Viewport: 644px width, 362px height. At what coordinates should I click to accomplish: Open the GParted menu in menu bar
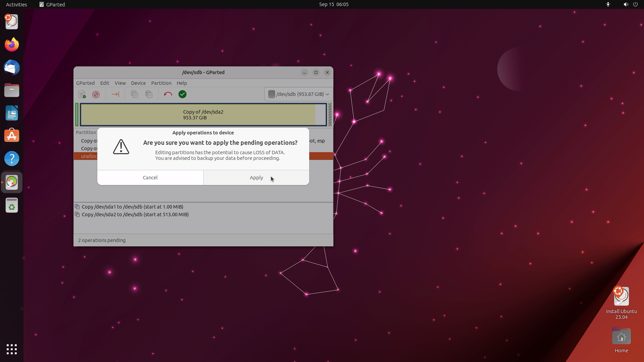85,83
